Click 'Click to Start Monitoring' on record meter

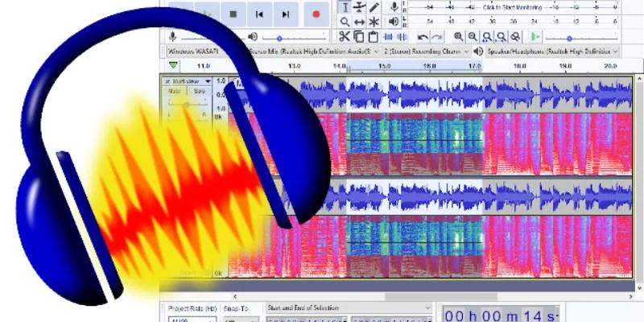(x=512, y=7)
